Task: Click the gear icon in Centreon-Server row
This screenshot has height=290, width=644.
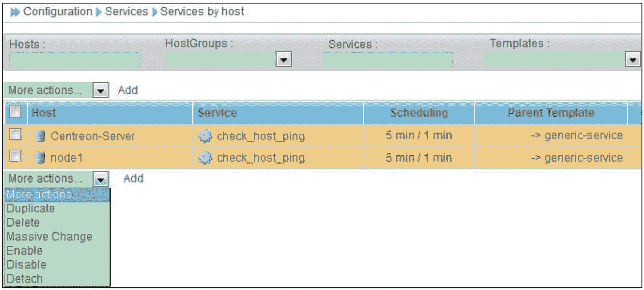Action: coord(205,136)
